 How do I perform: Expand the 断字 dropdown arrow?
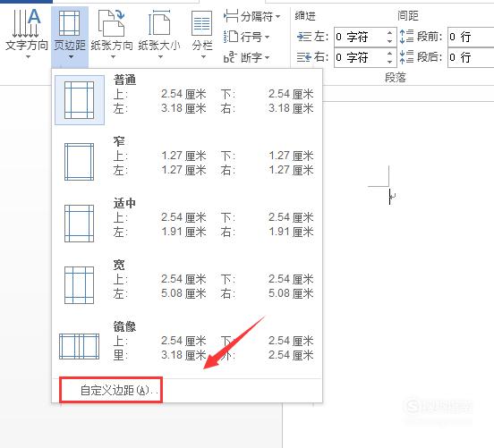coord(267,57)
